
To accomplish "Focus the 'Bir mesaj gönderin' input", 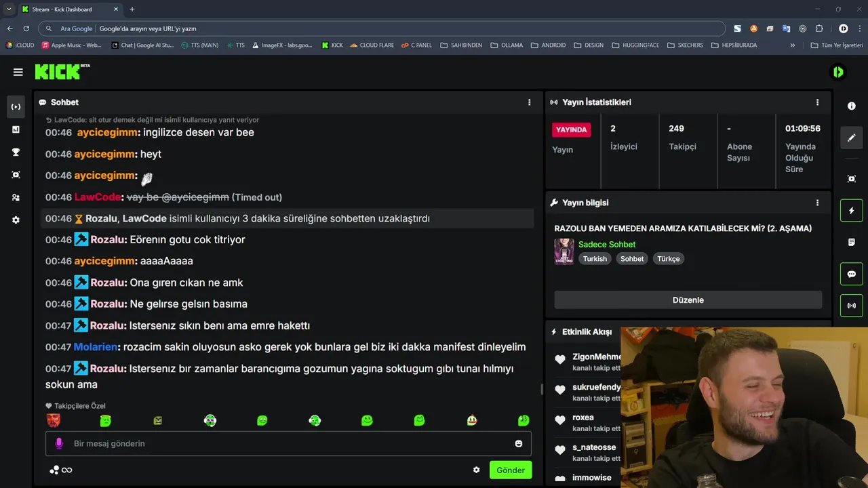I will pyautogui.click(x=289, y=443).
